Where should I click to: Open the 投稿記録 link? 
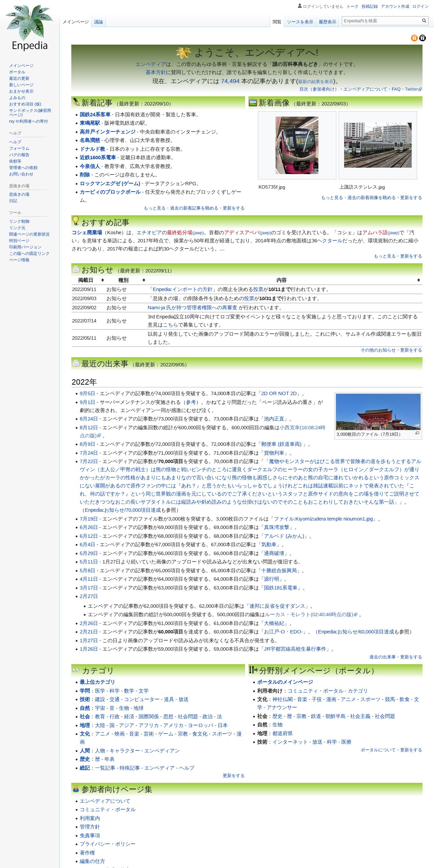pyautogui.click(x=369, y=6)
